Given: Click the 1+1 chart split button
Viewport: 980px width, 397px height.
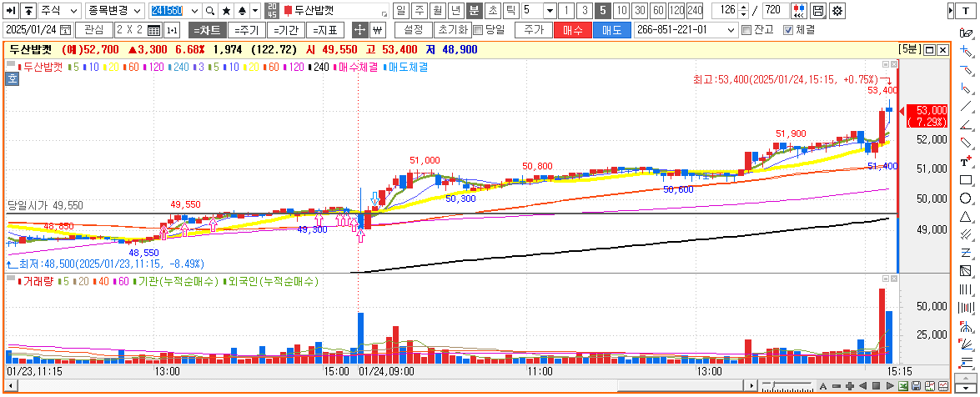Looking at the screenshot, I should 173,30.
